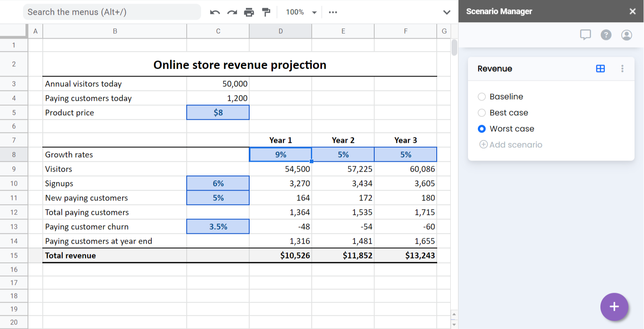Expand the toolbar with the chevron arrow
Image resolution: width=644 pixels, height=329 pixels.
447,12
